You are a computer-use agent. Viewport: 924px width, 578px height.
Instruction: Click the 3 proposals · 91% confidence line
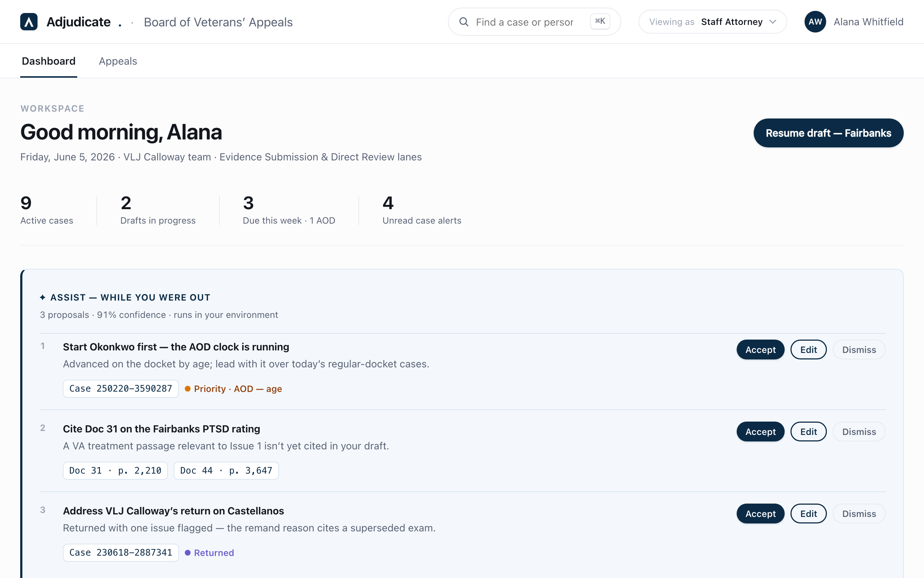coord(159,315)
